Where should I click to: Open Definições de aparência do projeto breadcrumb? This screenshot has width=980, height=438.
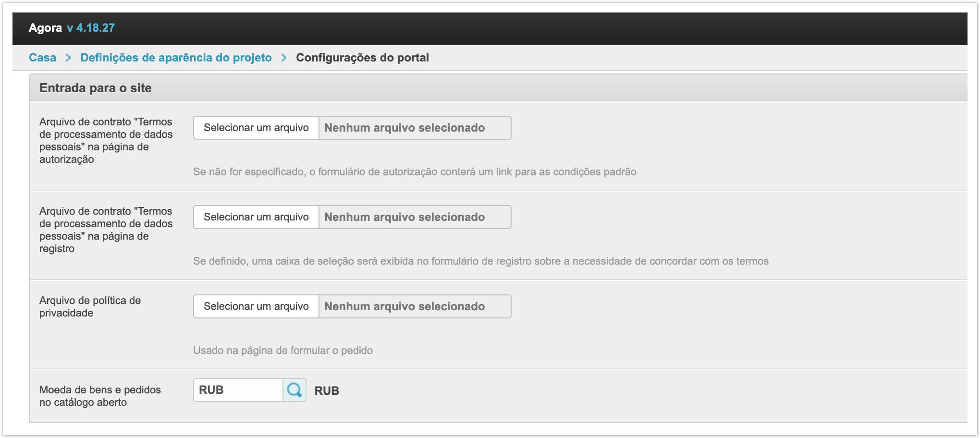pyautogui.click(x=176, y=58)
